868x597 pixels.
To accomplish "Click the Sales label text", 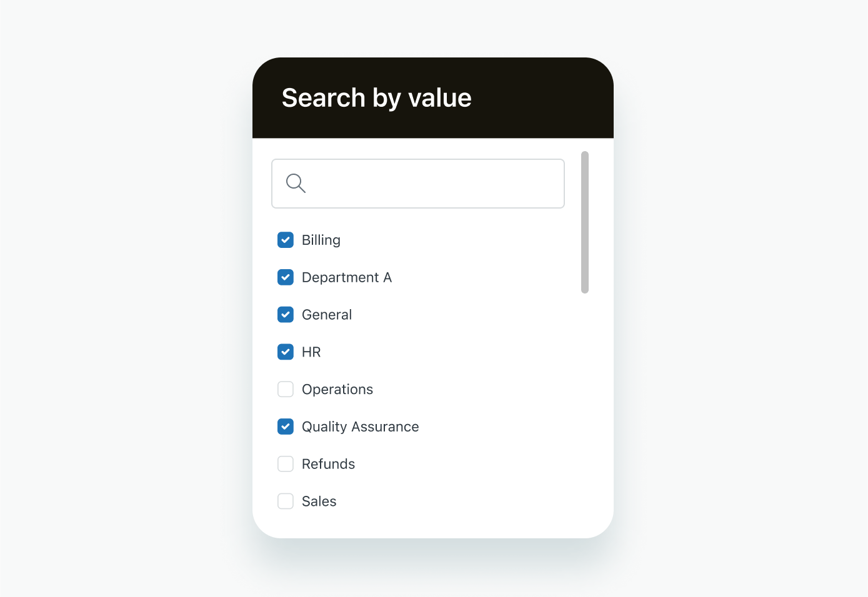I will tap(319, 501).
